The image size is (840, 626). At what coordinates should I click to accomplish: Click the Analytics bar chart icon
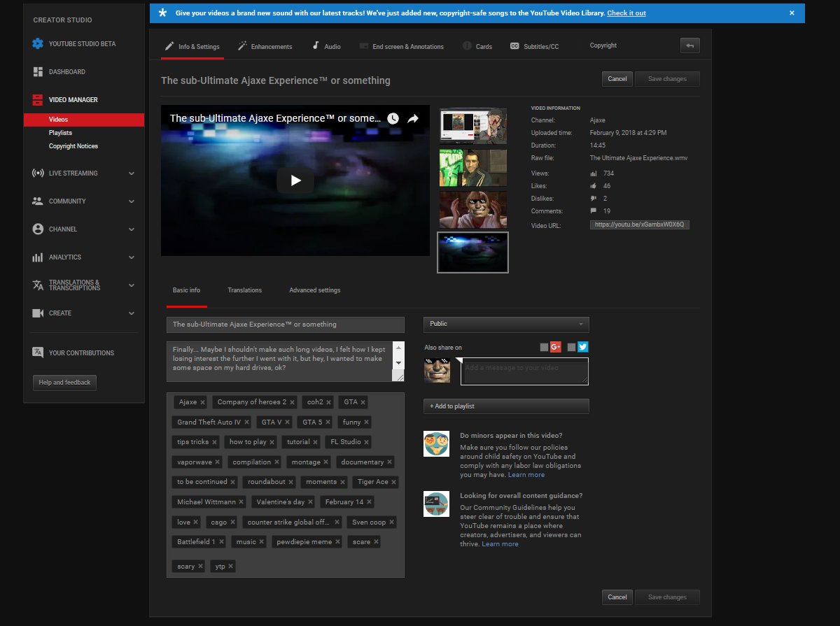[x=38, y=257]
